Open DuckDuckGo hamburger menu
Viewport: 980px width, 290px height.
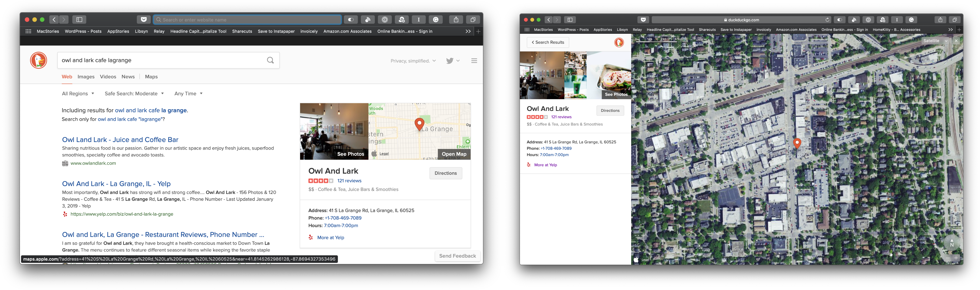[474, 61]
